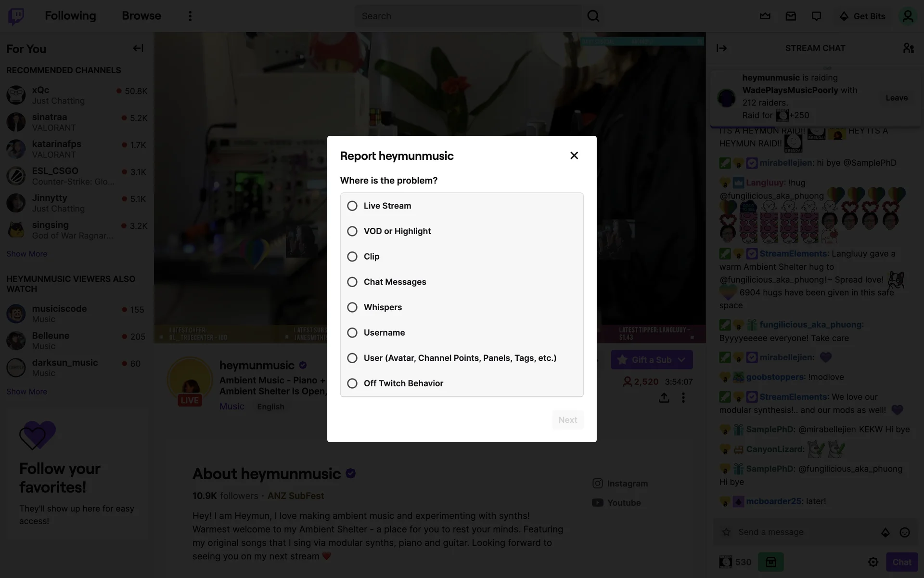Click the share stream upload icon

pyautogui.click(x=664, y=398)
